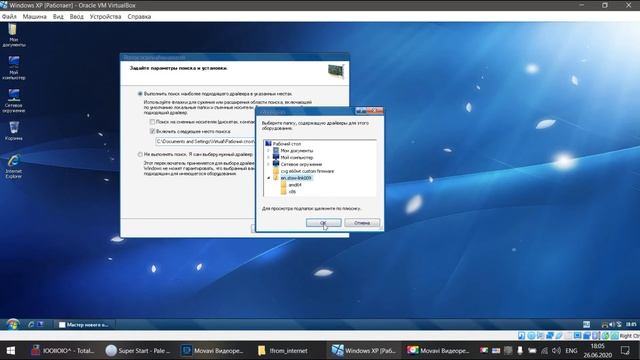
Task: Open Вид menu in VirtualBox
Action: coord(58,17)
